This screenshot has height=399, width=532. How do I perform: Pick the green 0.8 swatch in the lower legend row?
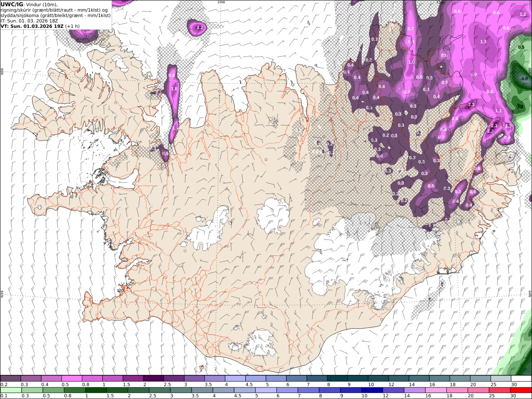click(x=74, y=390)
